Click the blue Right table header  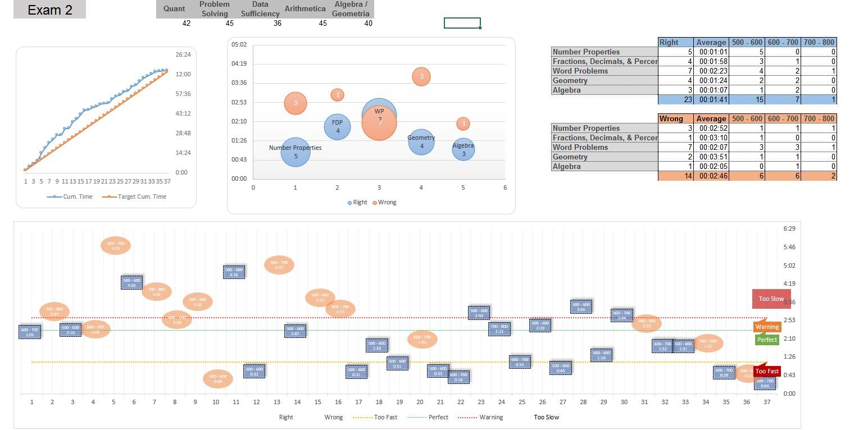click(676, 42)
